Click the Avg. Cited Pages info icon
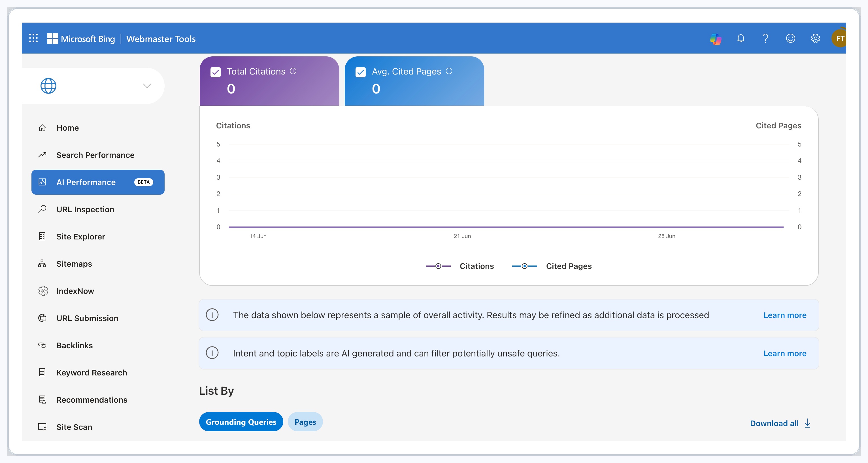This screenshot has height=463, width=868. 449,71
